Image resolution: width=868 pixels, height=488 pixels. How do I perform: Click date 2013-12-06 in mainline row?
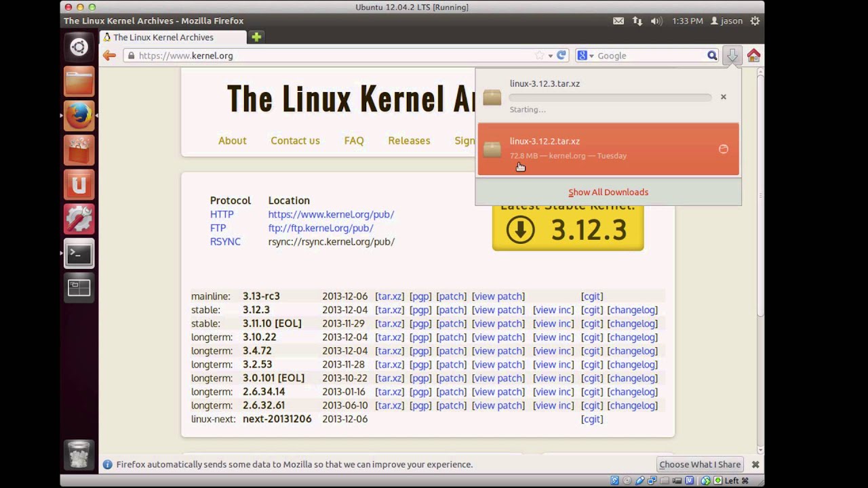pyautogui.click(x=344, y=296)
